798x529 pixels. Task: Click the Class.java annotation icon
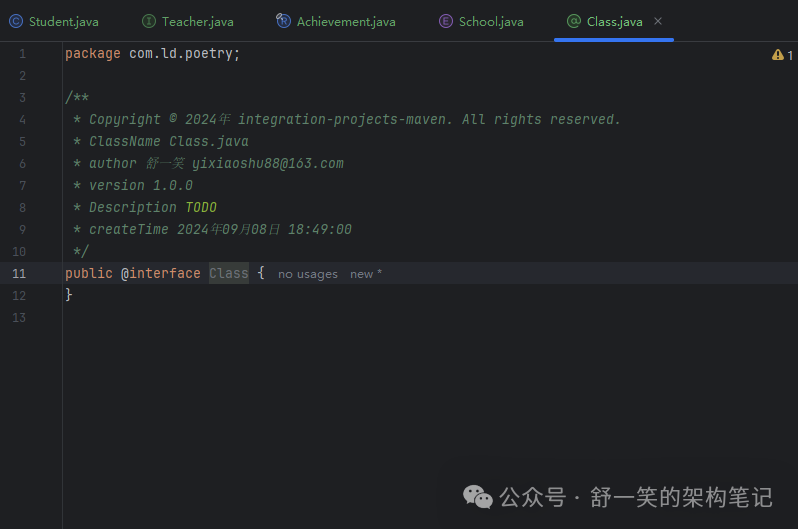[x=573, y=21]
